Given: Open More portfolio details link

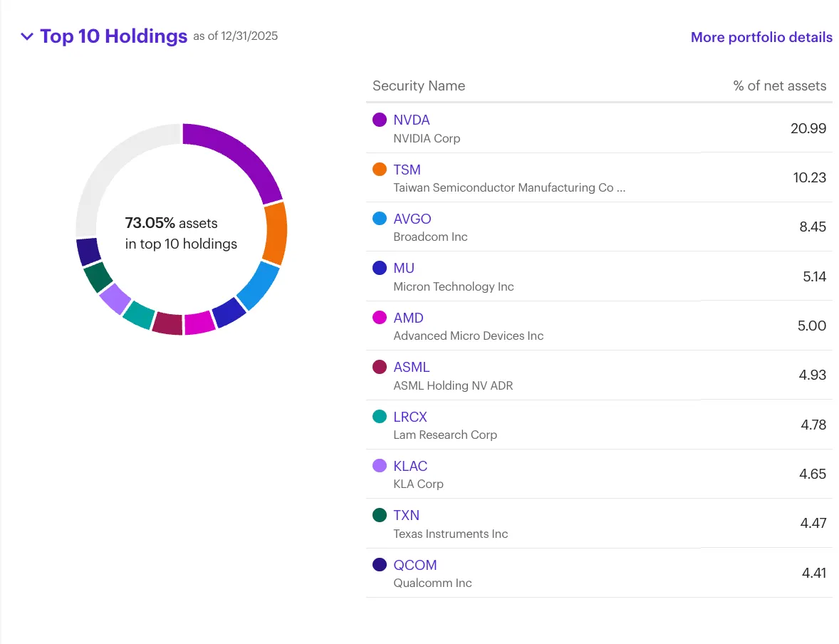Looking at the screenshot, I should 761,37.
